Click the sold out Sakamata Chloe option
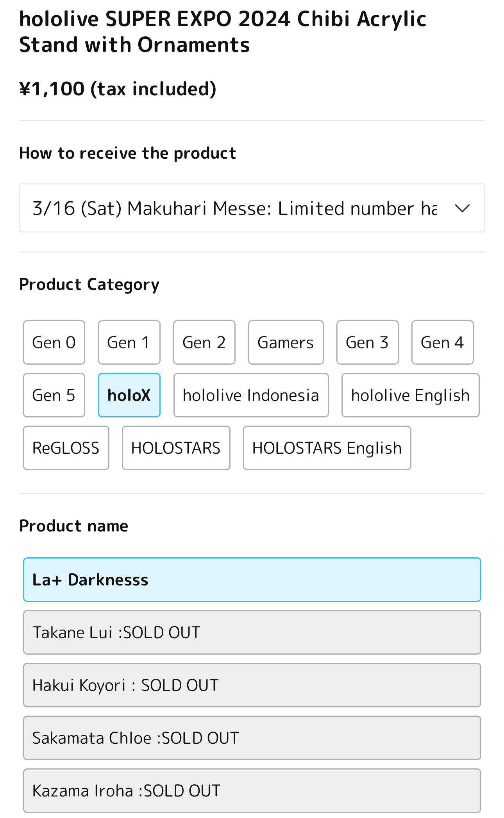Screen dimensions: 504x818 252,738
